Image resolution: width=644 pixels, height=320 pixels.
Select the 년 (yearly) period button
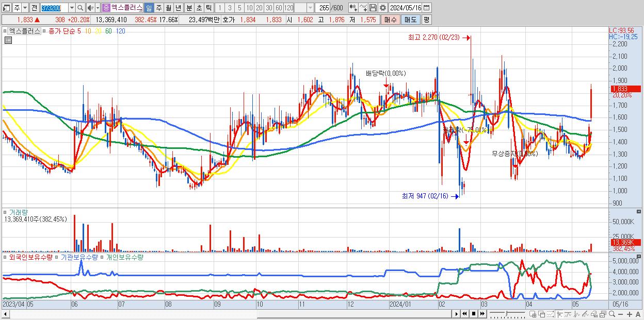click(x=178, y=8)
